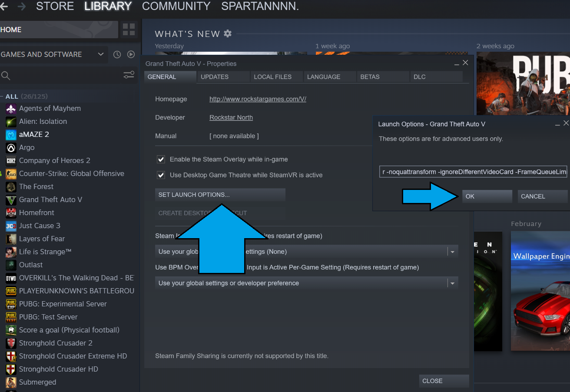Click the aMAZE 2 game icon
The width and height of the screenshot is (570, 392).
pos(11,135)
